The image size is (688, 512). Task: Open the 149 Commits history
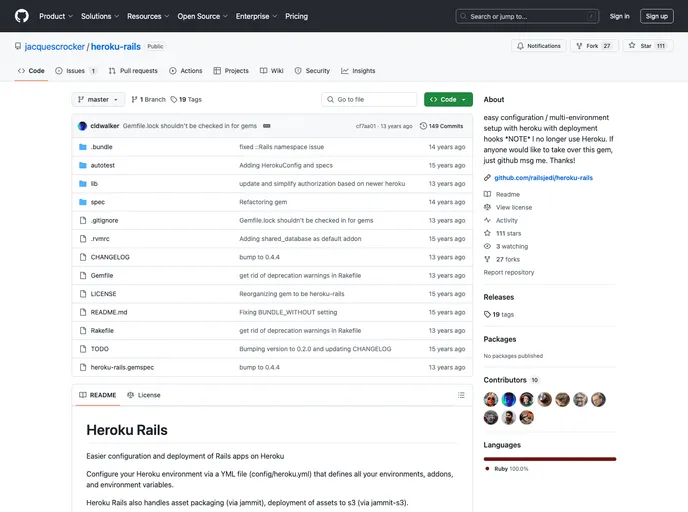[x=441, y=126]
